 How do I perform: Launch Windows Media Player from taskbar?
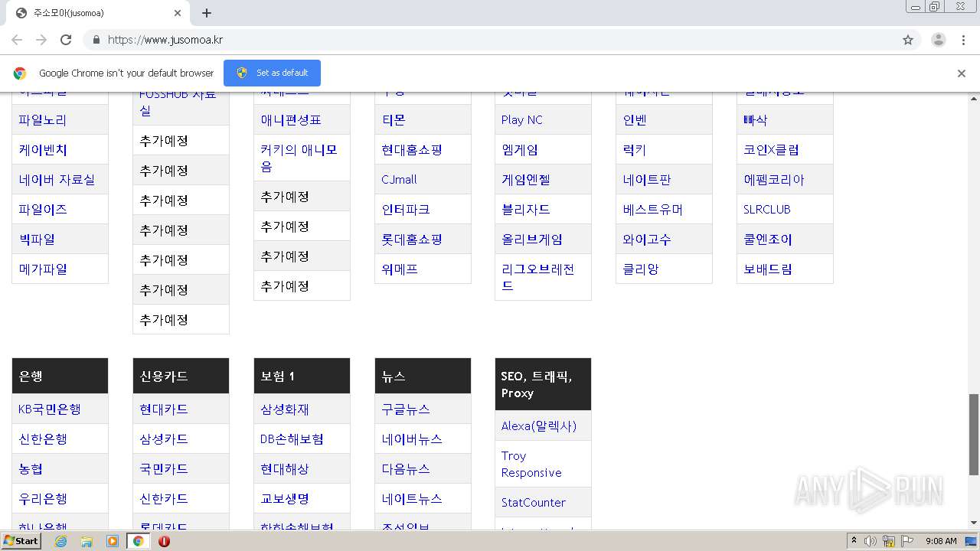click(113, 541)
